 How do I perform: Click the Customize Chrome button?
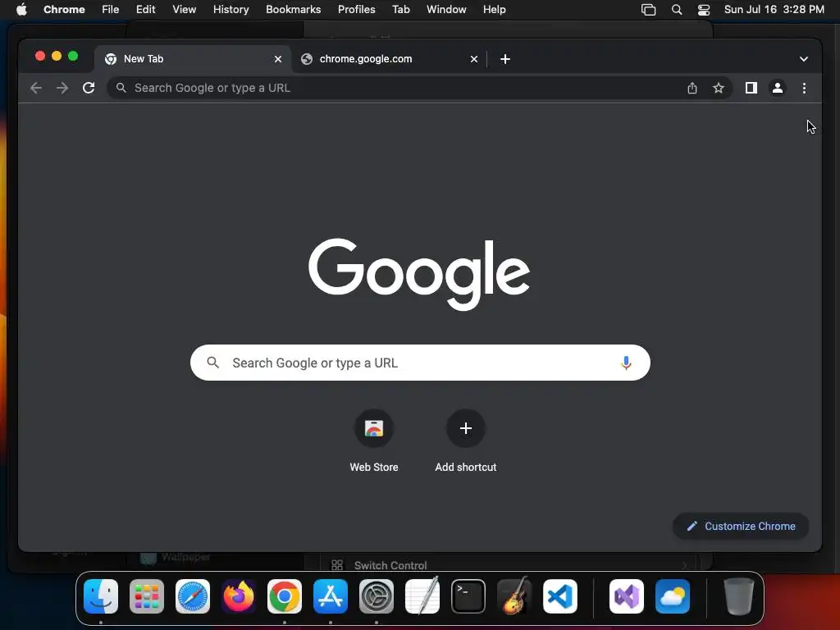pyautogui.click(x=741, y=526)
